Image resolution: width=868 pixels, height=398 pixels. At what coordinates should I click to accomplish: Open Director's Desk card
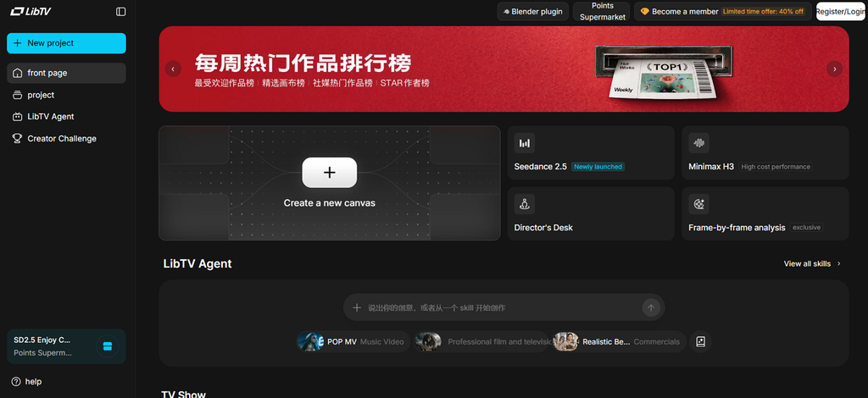pyautogui.click(x=591, y=213)
